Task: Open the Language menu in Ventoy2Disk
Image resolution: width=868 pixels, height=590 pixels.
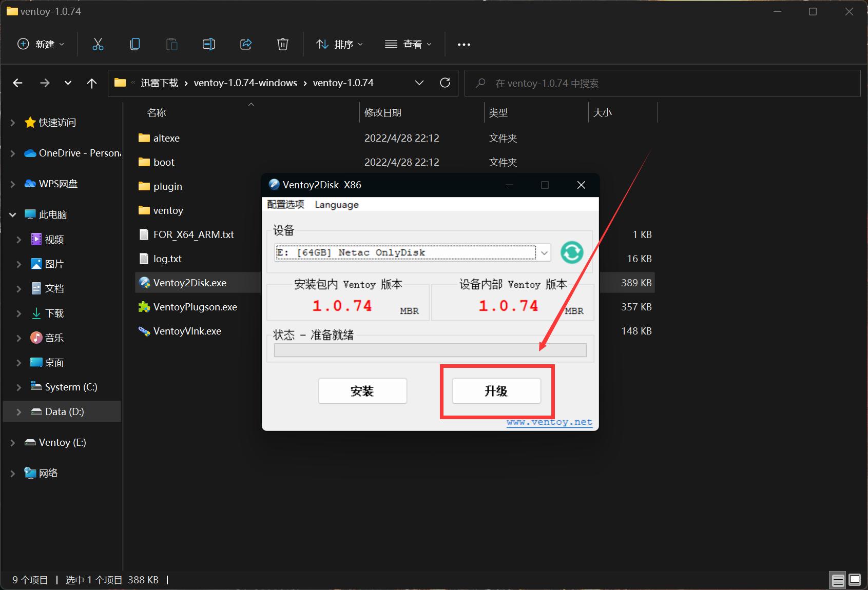Action: (x=336, y=204)
